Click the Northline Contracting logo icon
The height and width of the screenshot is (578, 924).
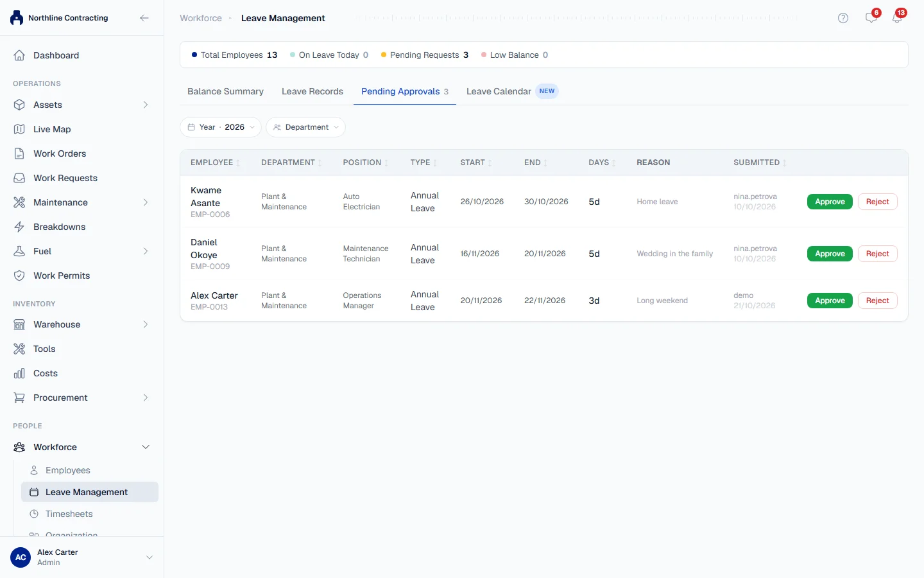pyautogui.click(x=17, y=18)
